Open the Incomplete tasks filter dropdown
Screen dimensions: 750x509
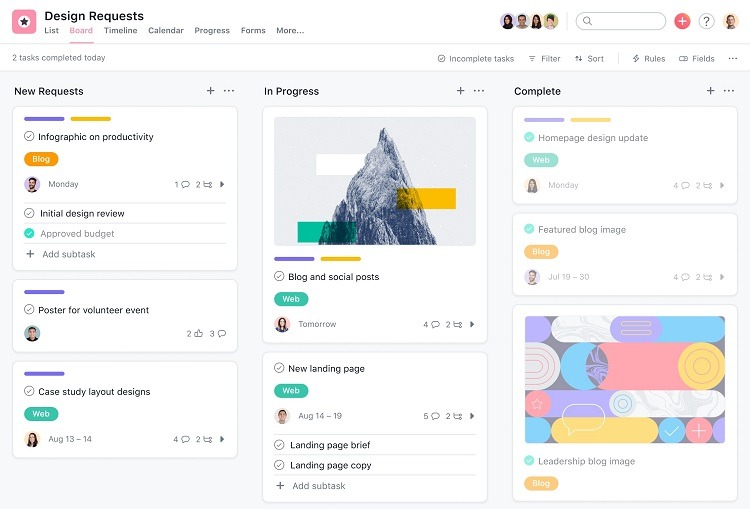[x=476, y=59]
